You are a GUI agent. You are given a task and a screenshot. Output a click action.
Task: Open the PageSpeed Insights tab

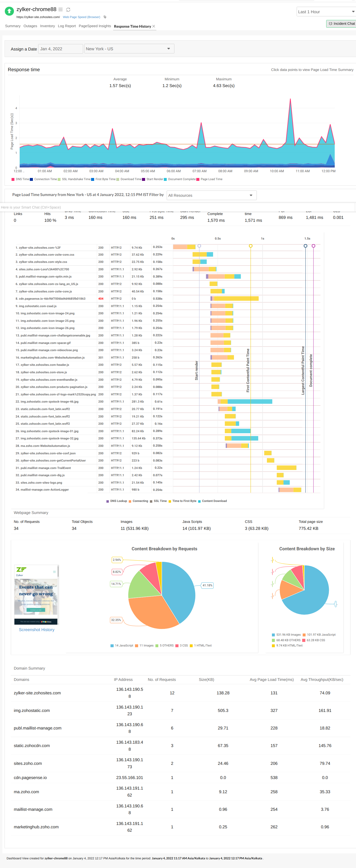tap(95, 26)
